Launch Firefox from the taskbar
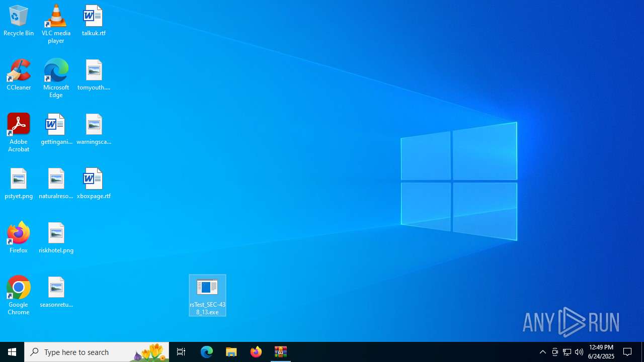 [x=256, y=352]
